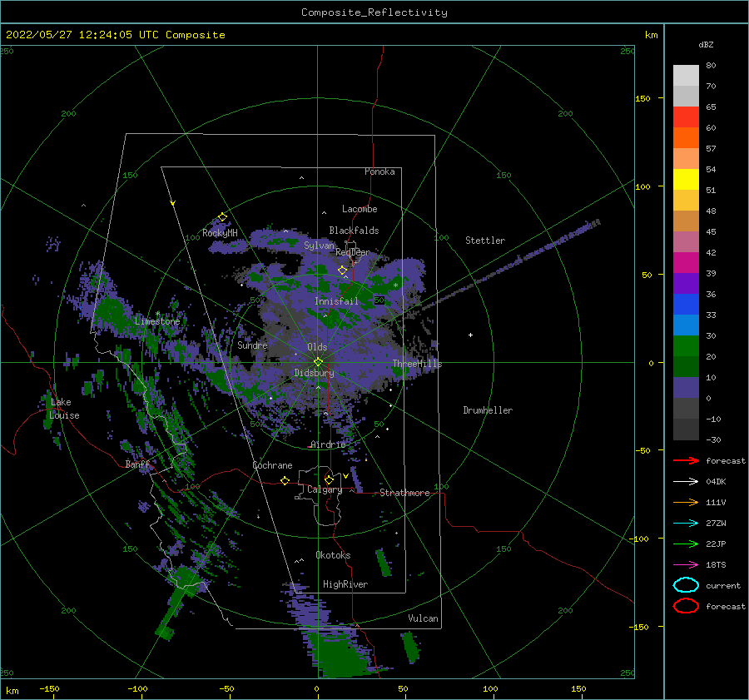Viewport: 749px width, 700px height.
Task: Click the HighRiver label
Action: pyautogui.click(x=345, y=584)
